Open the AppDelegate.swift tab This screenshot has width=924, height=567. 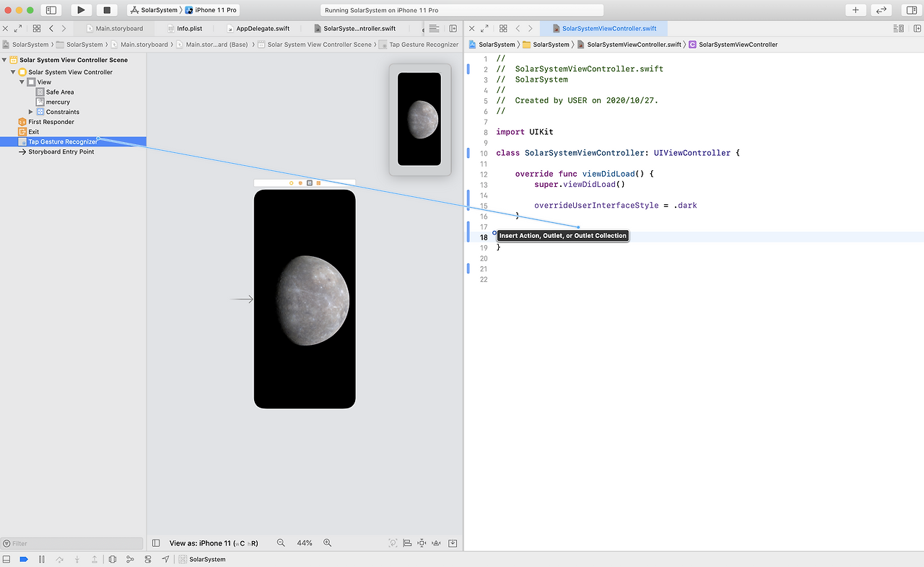258,29
